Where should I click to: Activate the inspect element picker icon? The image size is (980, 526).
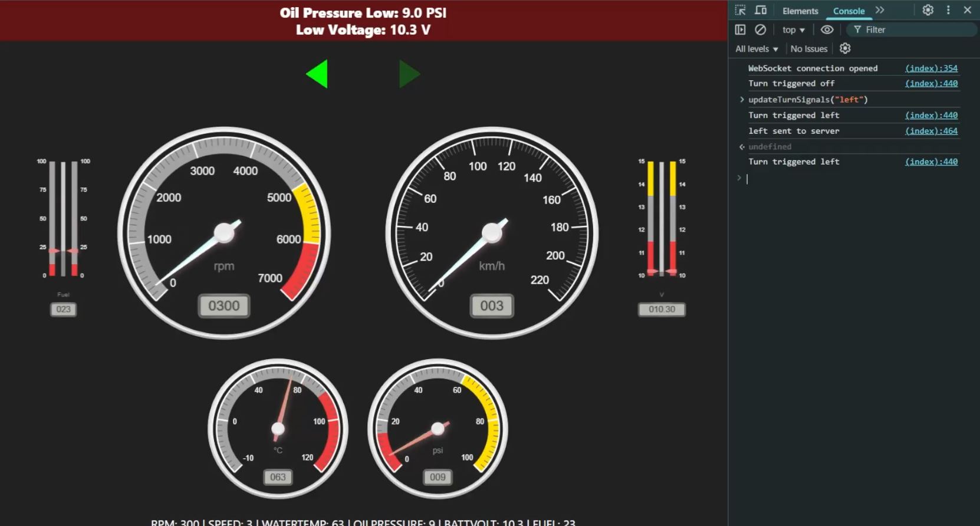click(741, 10)
